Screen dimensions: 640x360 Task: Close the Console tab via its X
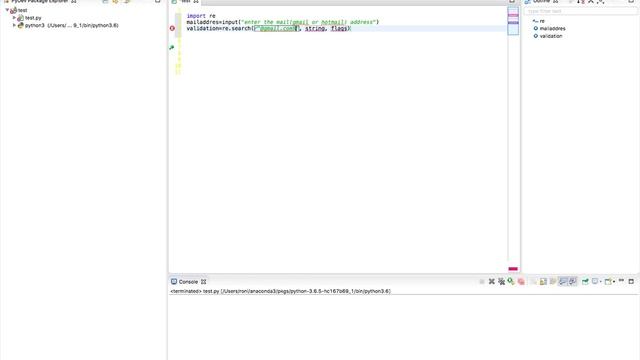(203, 282)
